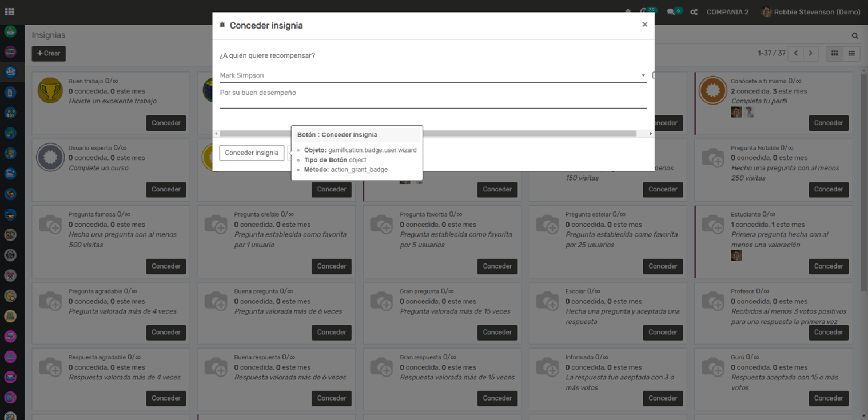Go to the previous page of badges

click(795, 54)
